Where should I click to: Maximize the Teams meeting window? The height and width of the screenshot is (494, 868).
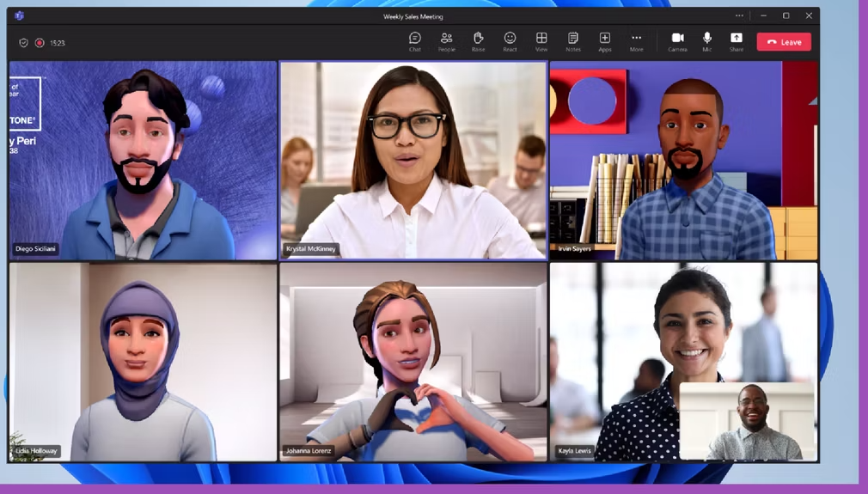click(786, 15)
